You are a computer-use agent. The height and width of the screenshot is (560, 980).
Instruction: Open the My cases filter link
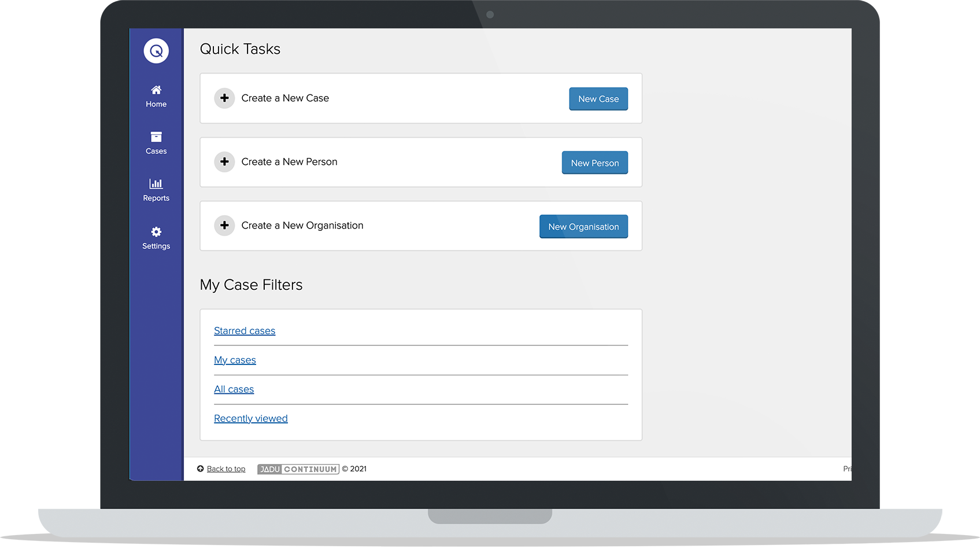pos(235,360)
